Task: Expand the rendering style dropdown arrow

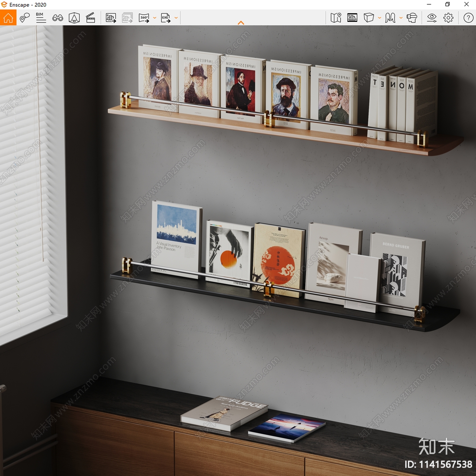Action: (401, 18)
